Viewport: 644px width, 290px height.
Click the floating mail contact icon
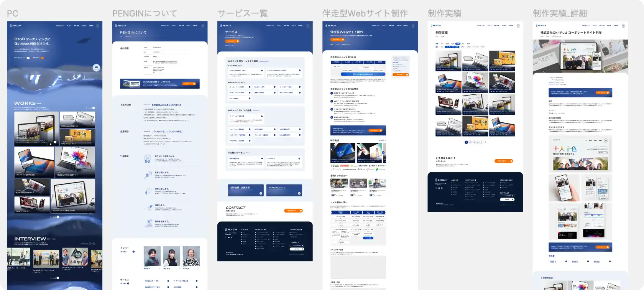96,68
